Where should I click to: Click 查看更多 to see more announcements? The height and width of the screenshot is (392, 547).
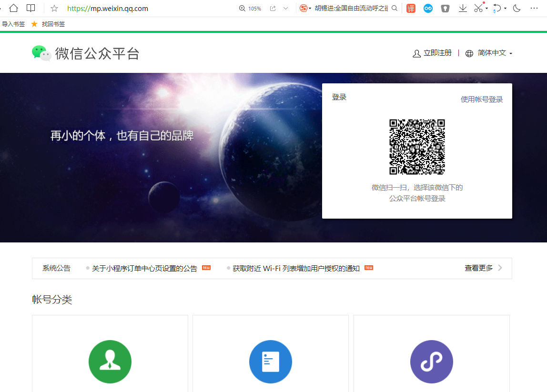[478, 268]
